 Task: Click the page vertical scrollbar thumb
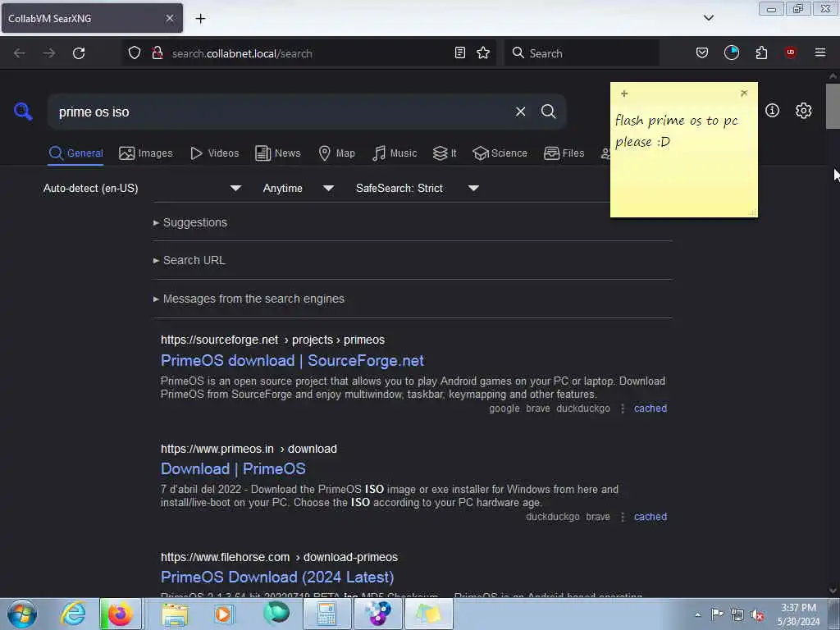coord(833,106)
